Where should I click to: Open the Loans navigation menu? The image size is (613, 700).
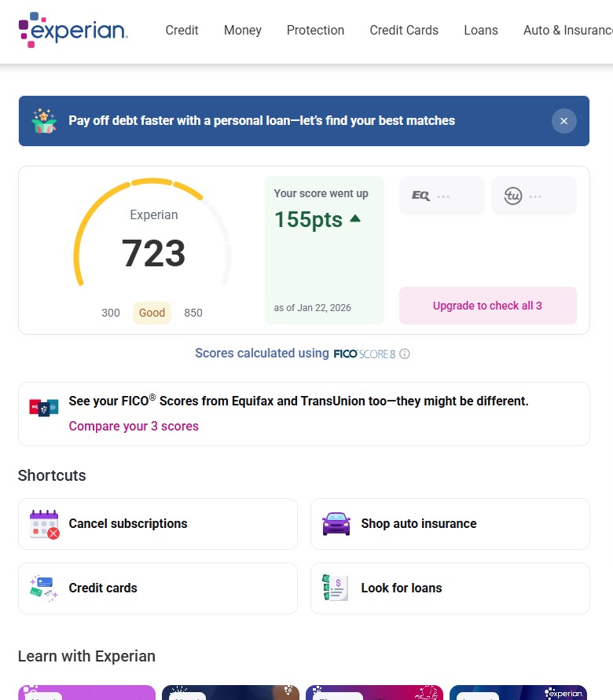coord(481,31)
